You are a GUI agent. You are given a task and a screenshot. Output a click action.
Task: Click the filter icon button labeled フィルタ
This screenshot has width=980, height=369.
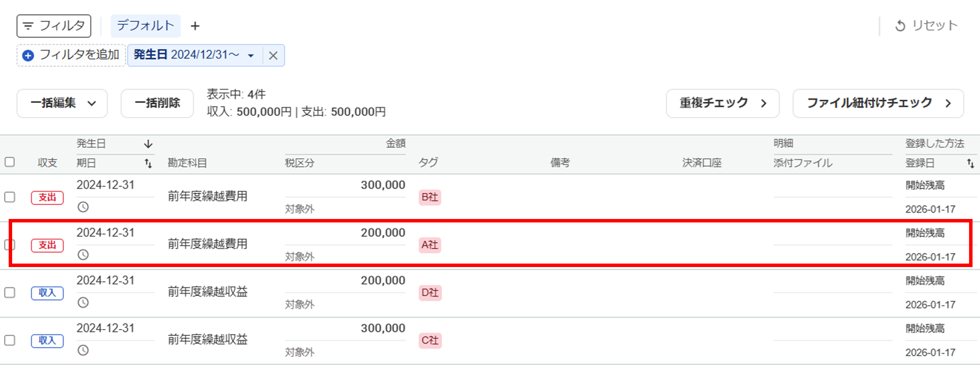coord(53,26)
